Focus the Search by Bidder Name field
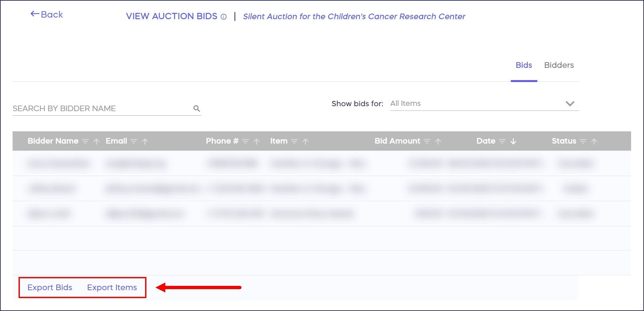 tap(99, 109)
